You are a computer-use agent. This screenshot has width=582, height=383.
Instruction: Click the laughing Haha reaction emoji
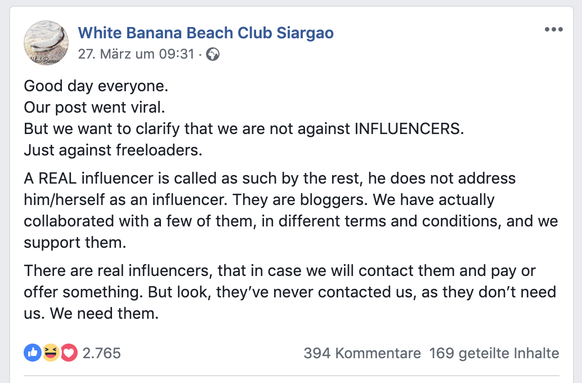coord(51,353)
